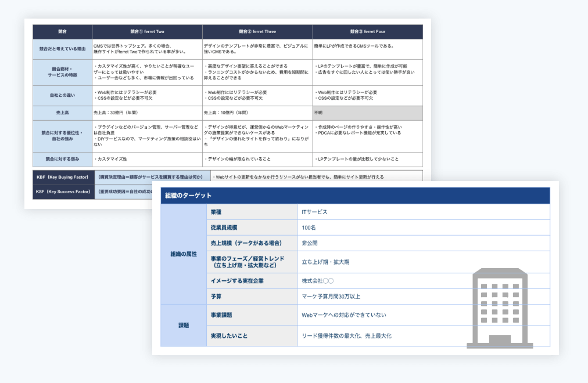Select ferret Two's プラグインなどのバージョン管理 cell
This screenshot has height=383, width=588.
click(147, 136)
